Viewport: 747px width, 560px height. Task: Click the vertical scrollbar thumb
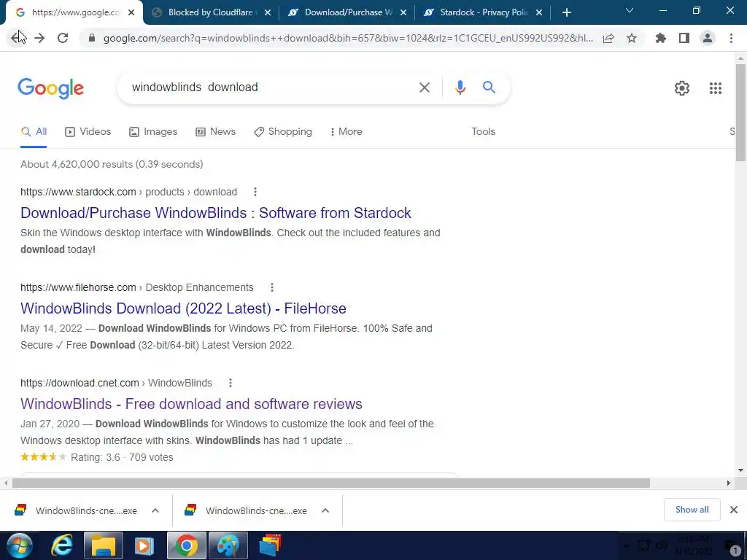click(740, 112)
